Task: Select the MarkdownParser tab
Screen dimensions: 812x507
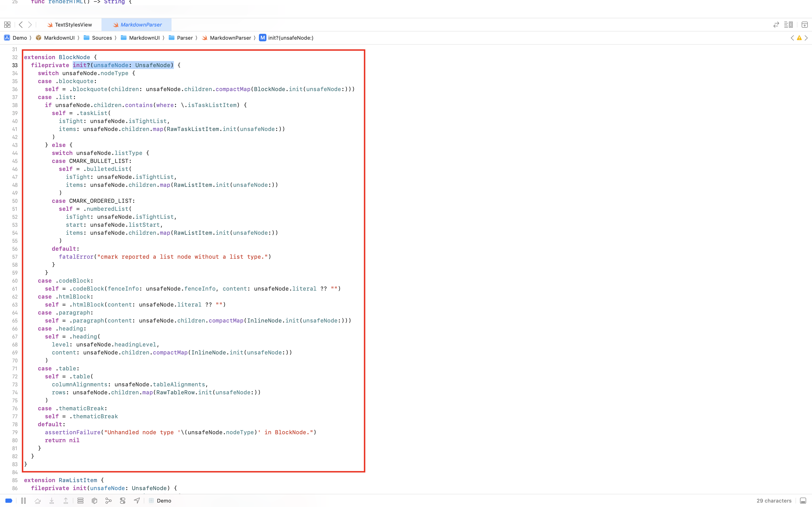Action: 141,24
